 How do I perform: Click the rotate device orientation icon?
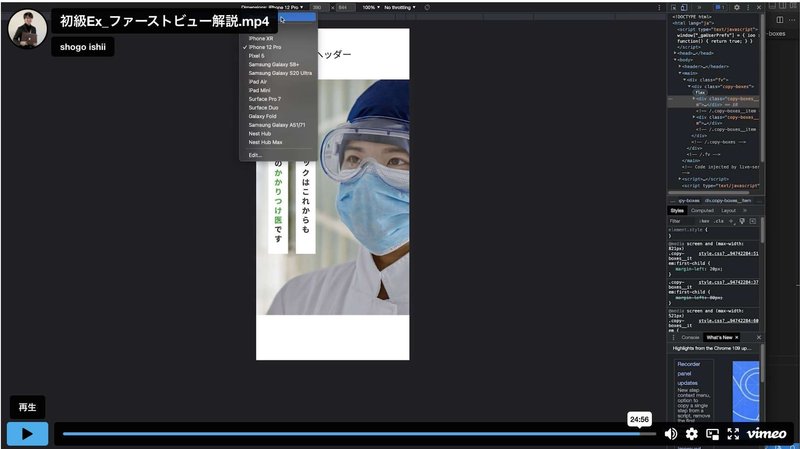(427, 8)
